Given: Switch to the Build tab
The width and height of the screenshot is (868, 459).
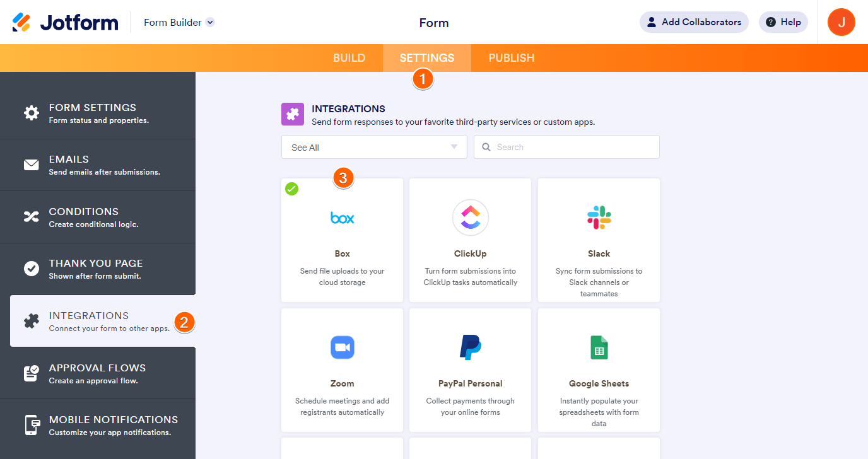Looking at the screenshot, I should click(x=349, y=58).
